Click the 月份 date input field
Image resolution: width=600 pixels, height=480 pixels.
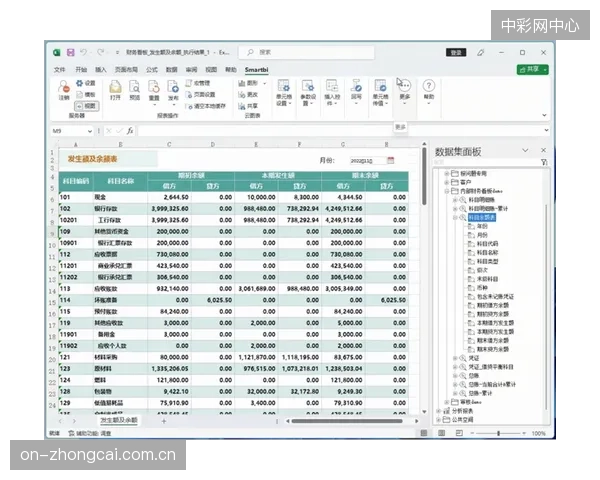(x=367, y=161)
